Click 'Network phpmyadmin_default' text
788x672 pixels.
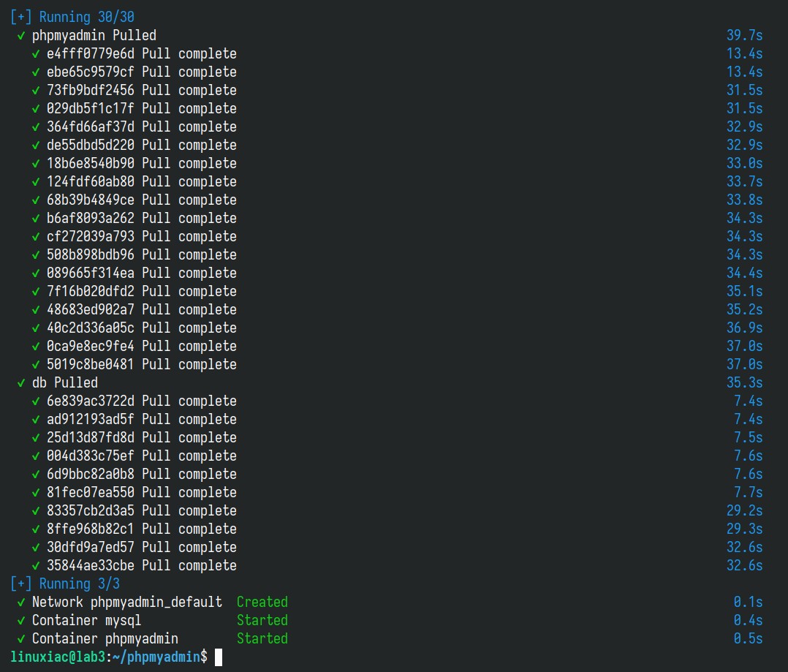tap(127, 602)
